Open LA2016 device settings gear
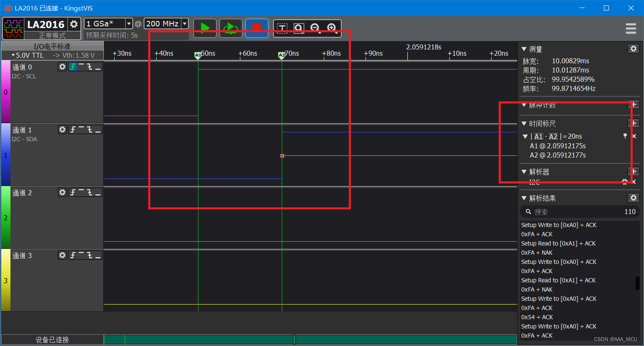 (x=74, y=24)
